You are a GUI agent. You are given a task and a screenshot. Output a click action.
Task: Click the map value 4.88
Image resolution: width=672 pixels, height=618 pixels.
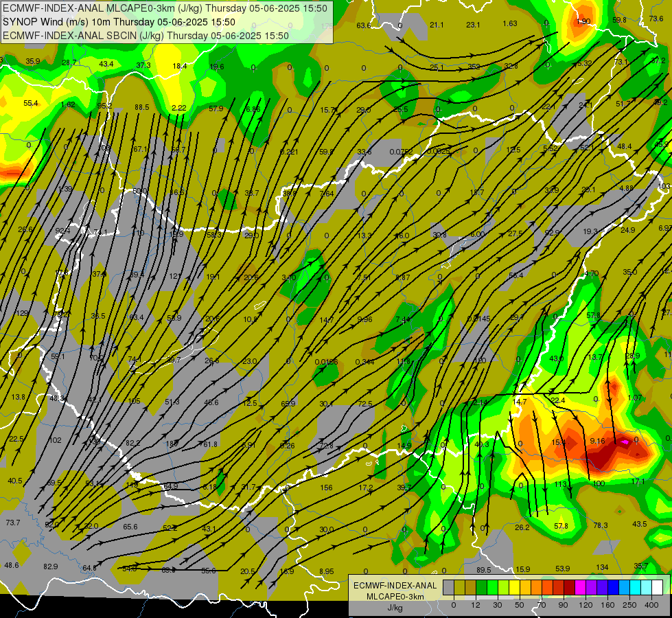point(626,188)
